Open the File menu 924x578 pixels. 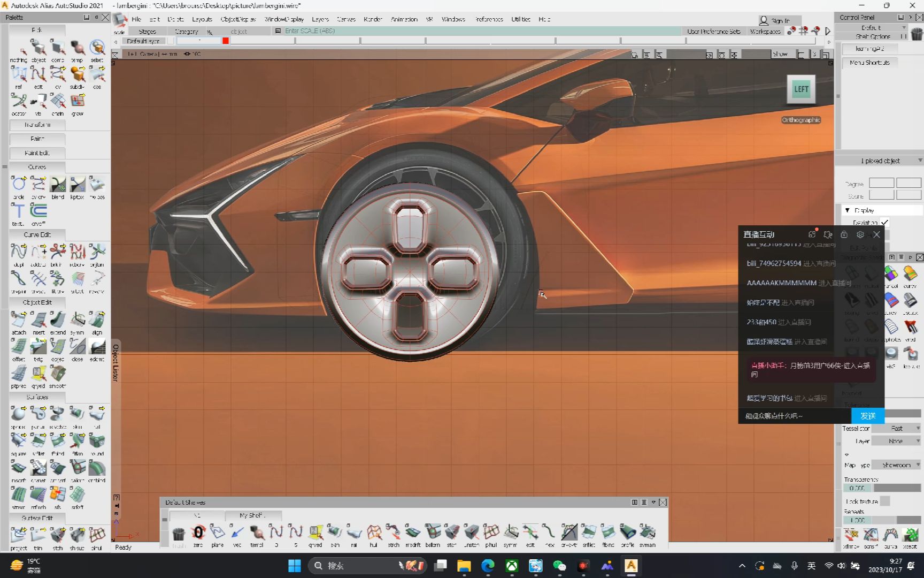(x=136, y=19)
